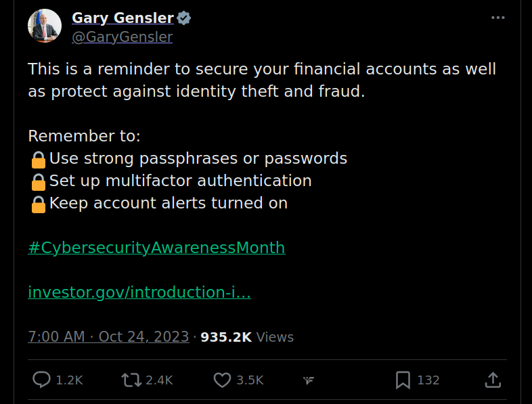Click the blue verified badge

click(183, 18)
